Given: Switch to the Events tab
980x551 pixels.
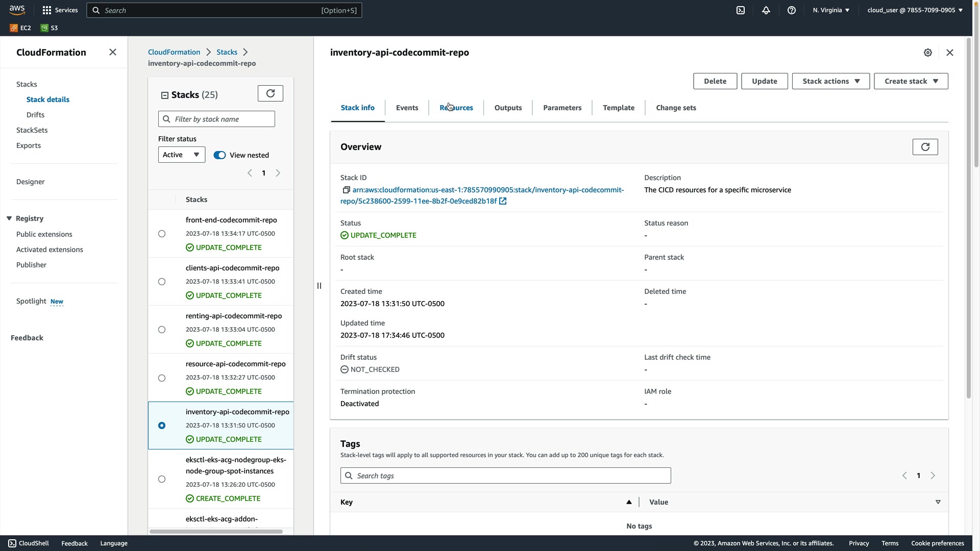Looking at the screenshot, I should pos(407,108).
